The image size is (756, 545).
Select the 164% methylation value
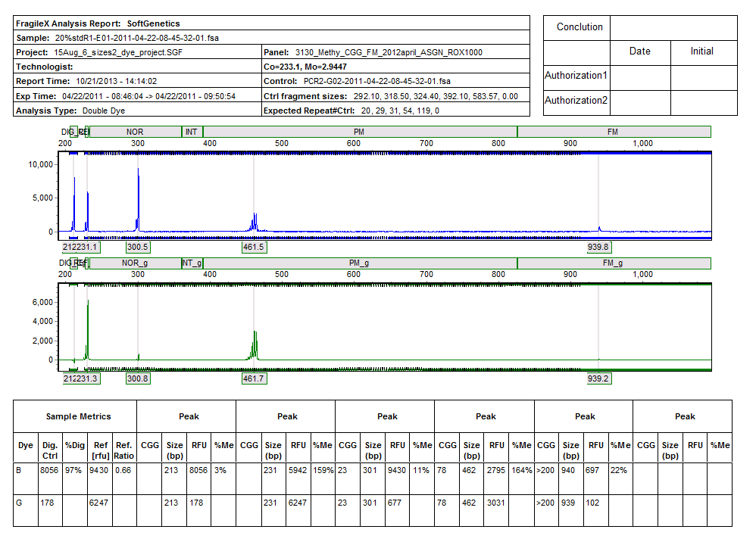522,470
